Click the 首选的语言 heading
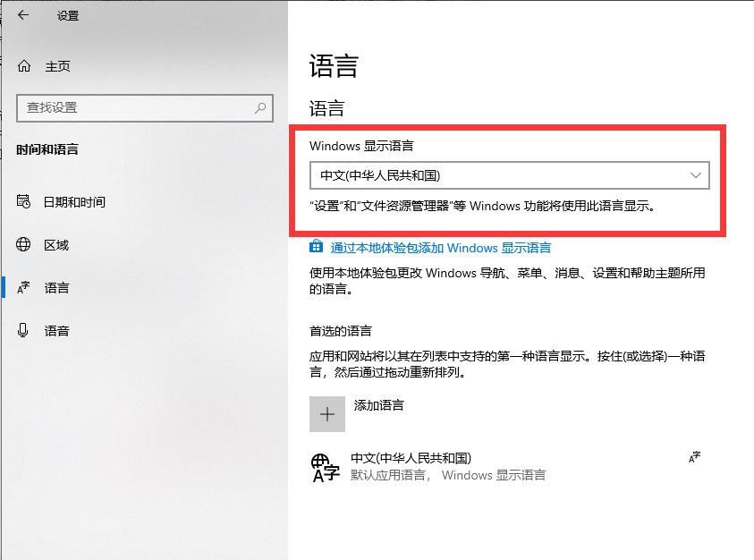Screen dimensions: 754x560 click(341, 331)
